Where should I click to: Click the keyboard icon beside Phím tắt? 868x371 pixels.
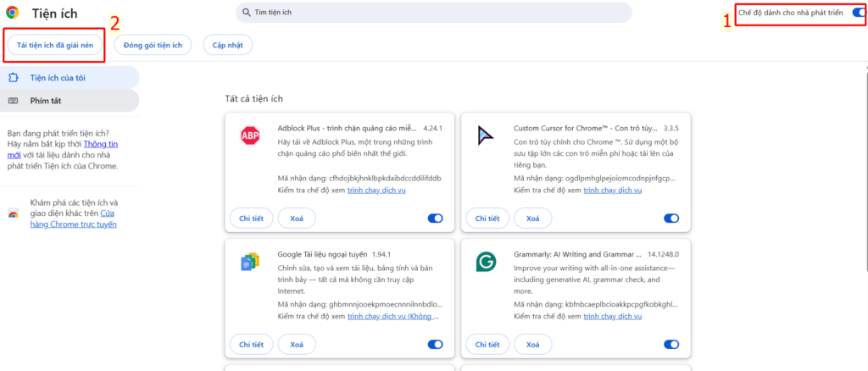(x=14, y=101)
